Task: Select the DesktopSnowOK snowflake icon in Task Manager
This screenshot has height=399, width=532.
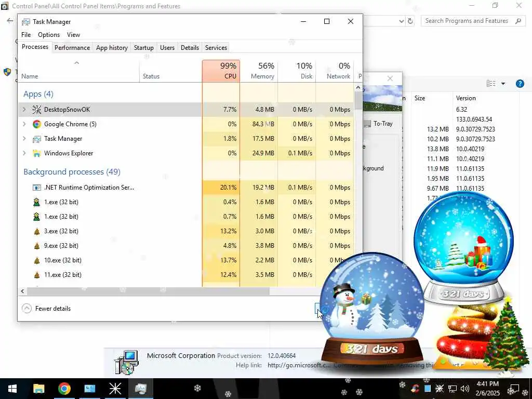Action: tap(37, 109)
